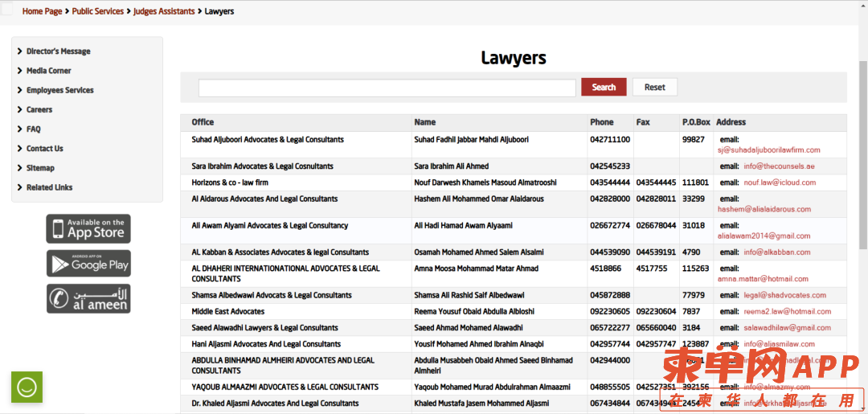Open Careers in the sidebar
868x414 pixels.
tap(39, 109)
